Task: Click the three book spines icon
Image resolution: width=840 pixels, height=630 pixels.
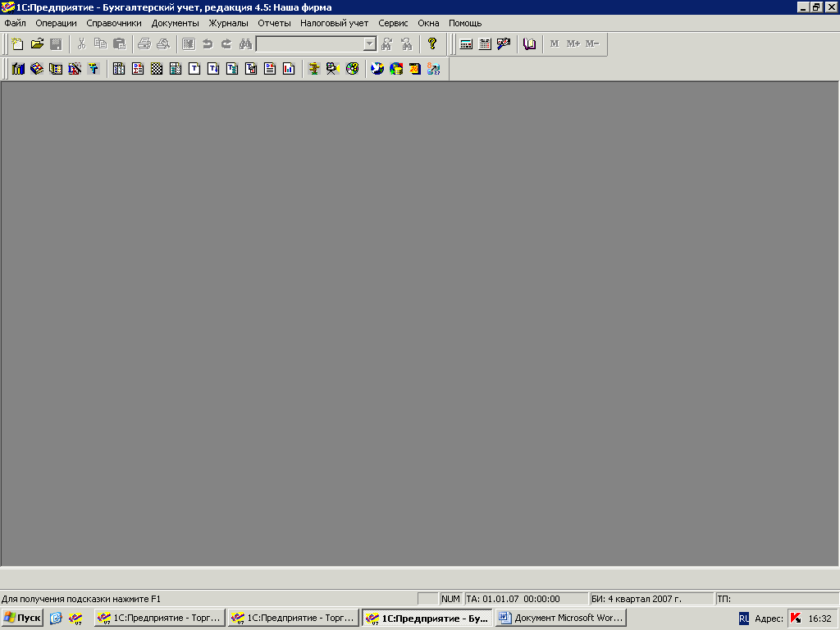Action: coord(18,69)
